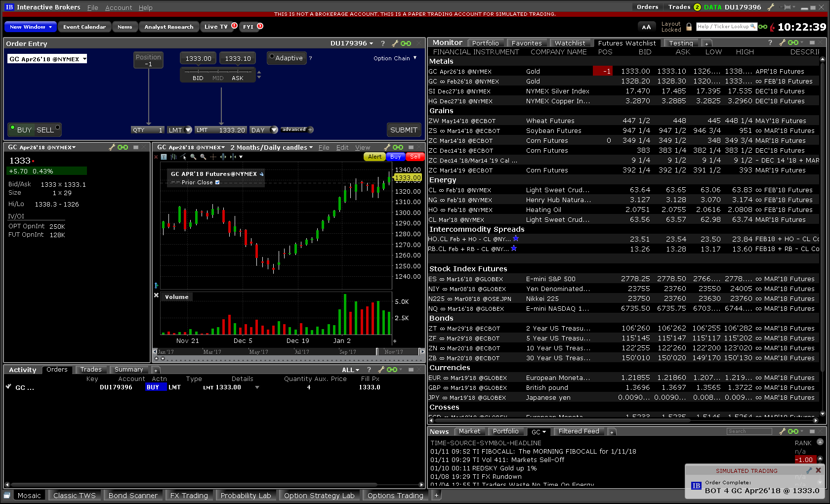Click the BID/MID/ASK price slider

coord(218,75)
